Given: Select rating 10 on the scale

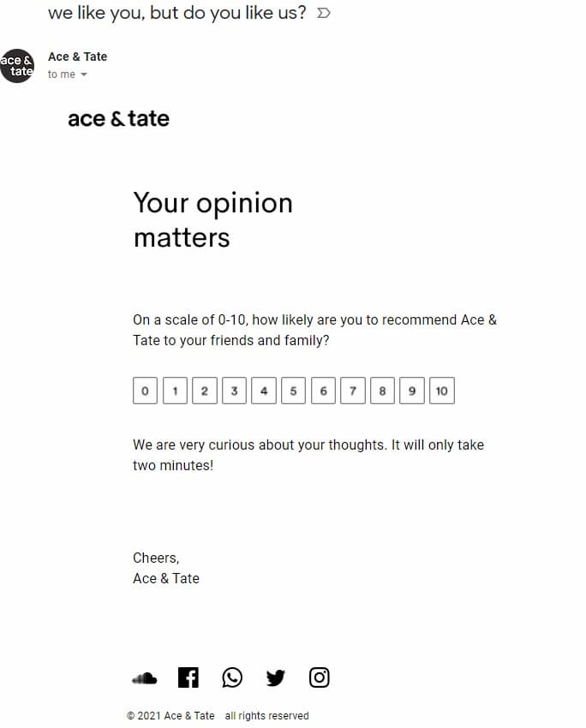Looking at the screenshot, I should [441, 391].
